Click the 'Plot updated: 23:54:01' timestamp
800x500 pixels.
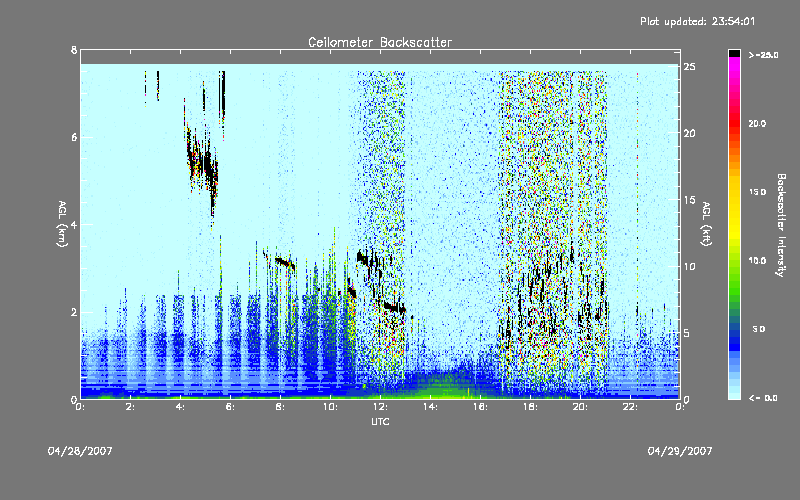697,21
